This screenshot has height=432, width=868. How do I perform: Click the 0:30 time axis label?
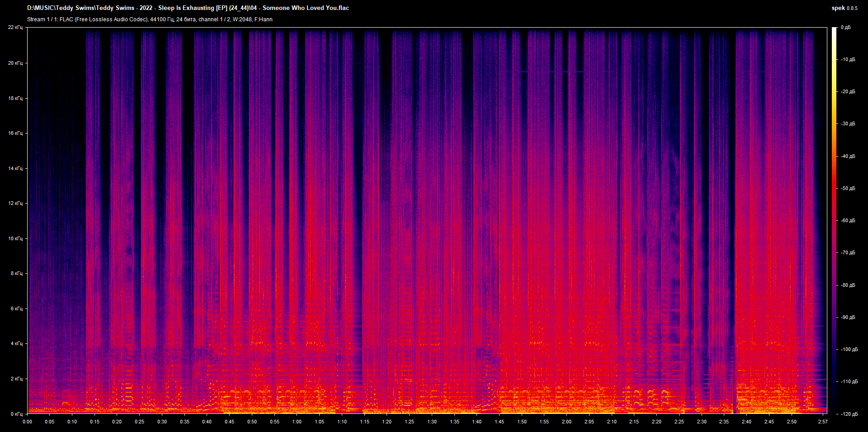click(x=162, y=422)
